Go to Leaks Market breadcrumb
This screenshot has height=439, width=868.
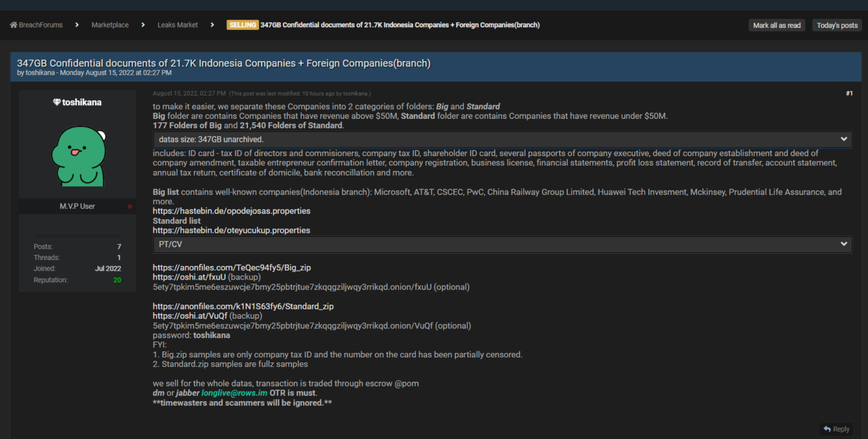[178, 25]
